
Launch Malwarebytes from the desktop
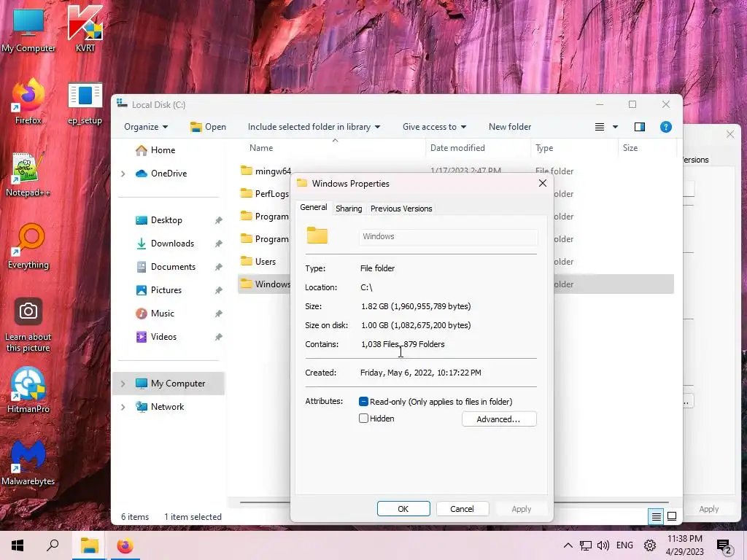tap(28, 463)
